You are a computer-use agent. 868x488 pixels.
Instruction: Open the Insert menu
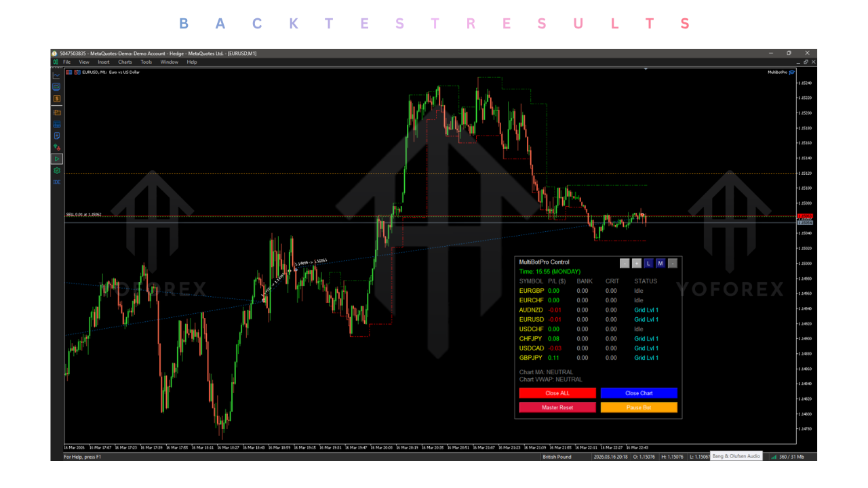pyautogui.click(x=103, y=62)
